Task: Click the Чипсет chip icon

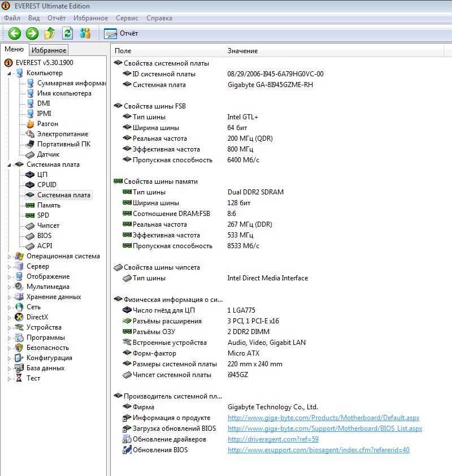Action: click(30, 226)
